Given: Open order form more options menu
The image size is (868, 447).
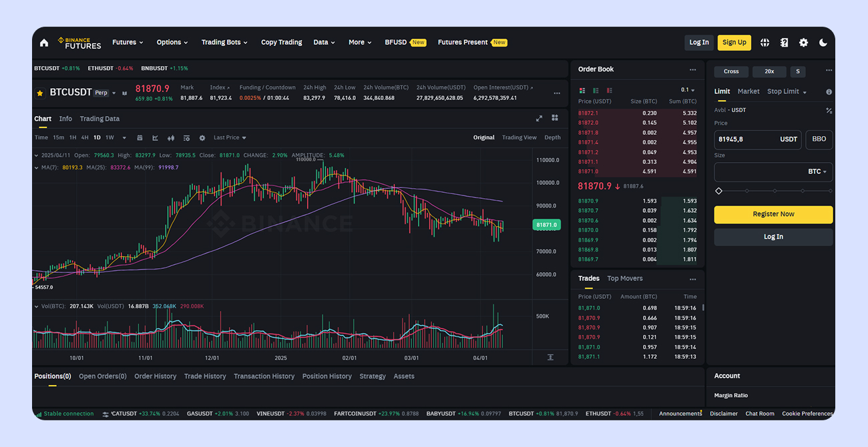Looking at the screenshot, I should 829,70.
